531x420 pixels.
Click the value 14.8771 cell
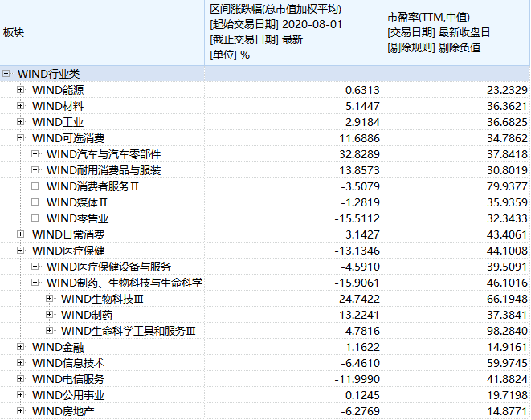click(455, 411)
